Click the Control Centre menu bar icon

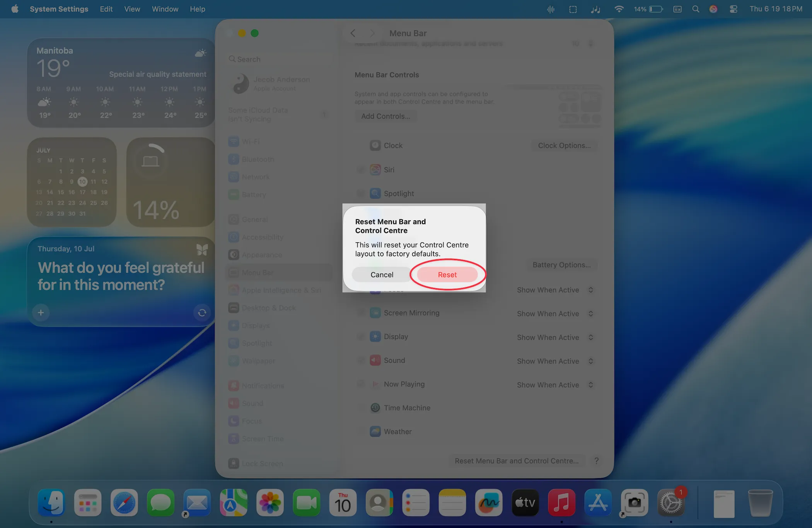click(734, 9)
